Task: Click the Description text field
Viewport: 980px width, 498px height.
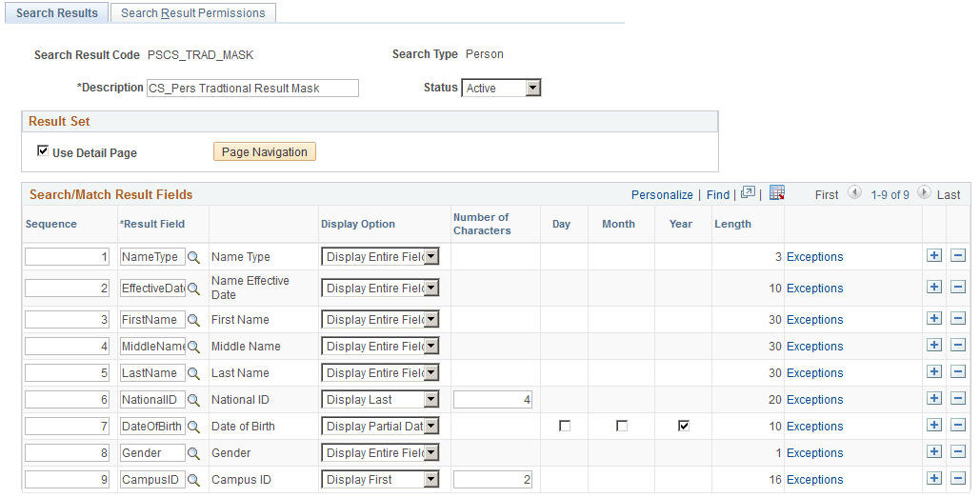Action: 252,89
